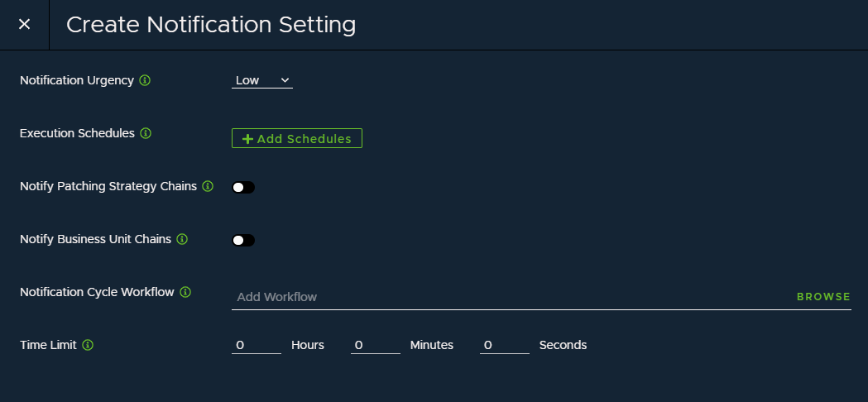The height and width of the screenshot is (402, 868).
Task: Add Schedules for execution
Action: [x=297, y=138]
